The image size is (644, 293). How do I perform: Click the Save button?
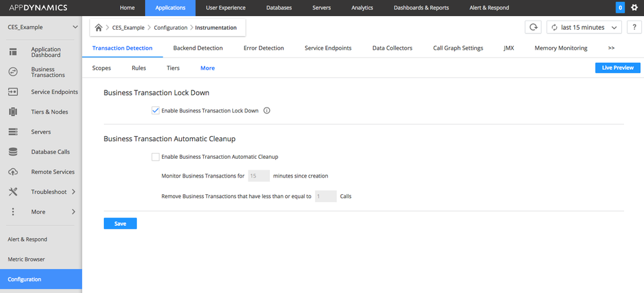[x=120, y=224]
